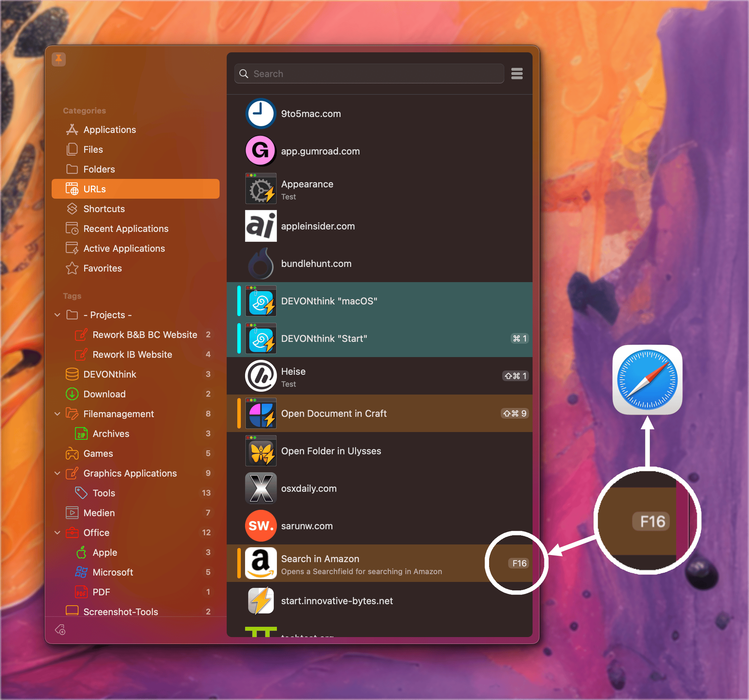
Task: Click the bundlehunt.com flame icon
Action: (x=261, y=263)
